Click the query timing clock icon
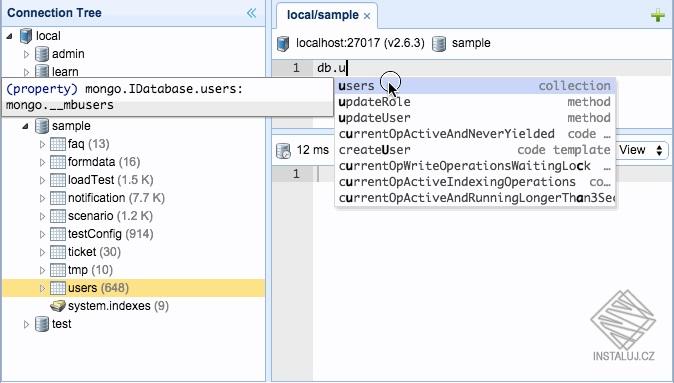 pos(283,150)
